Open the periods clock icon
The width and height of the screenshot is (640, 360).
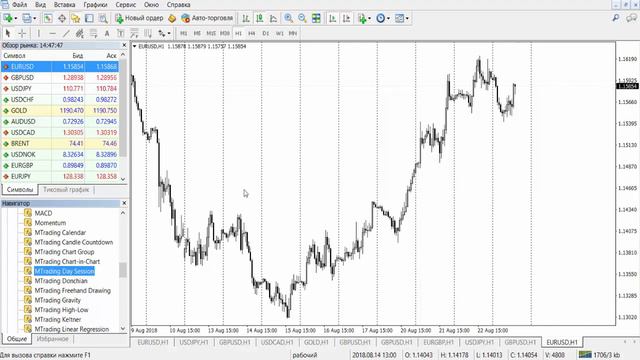(x=380, y=18)
